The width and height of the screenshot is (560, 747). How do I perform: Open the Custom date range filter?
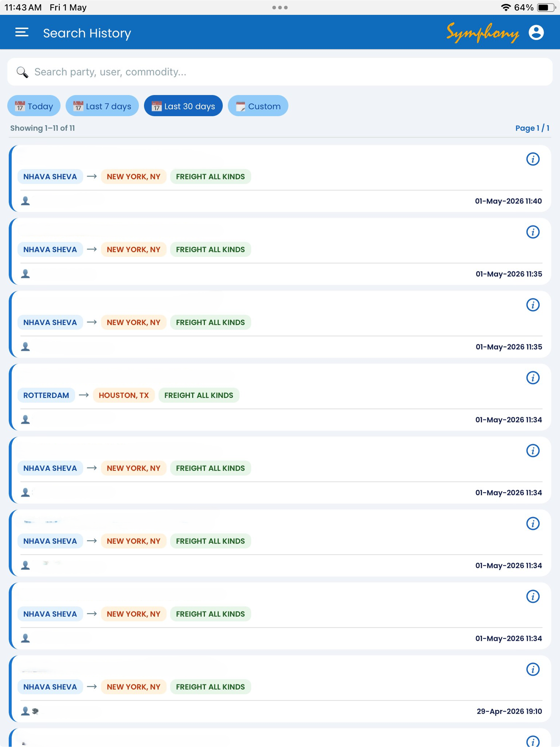(258, 106)
